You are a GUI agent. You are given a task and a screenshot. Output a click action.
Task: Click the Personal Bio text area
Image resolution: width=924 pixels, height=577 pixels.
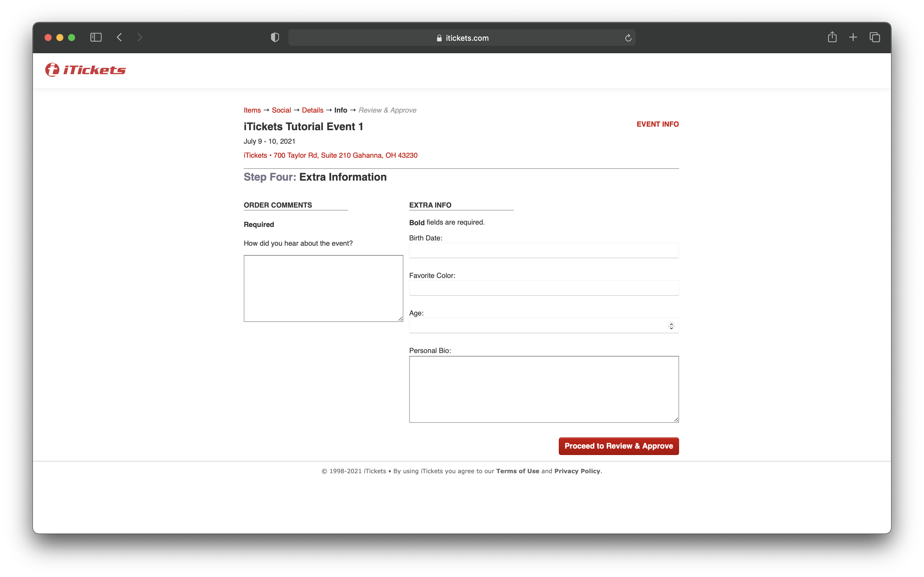pyautogui.click(x=544, y=389)
